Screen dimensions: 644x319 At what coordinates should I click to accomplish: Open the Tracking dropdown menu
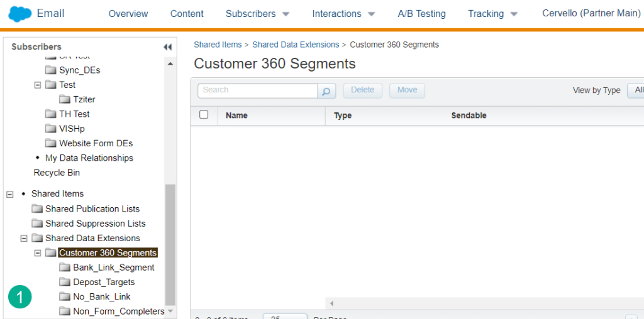(x=493, y=14)
